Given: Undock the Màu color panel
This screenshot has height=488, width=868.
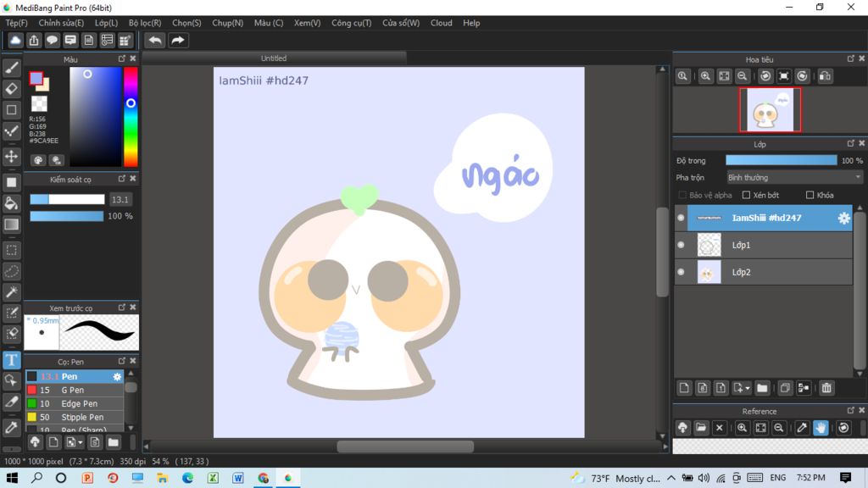Looking at the screenshot, I should 122,58.
